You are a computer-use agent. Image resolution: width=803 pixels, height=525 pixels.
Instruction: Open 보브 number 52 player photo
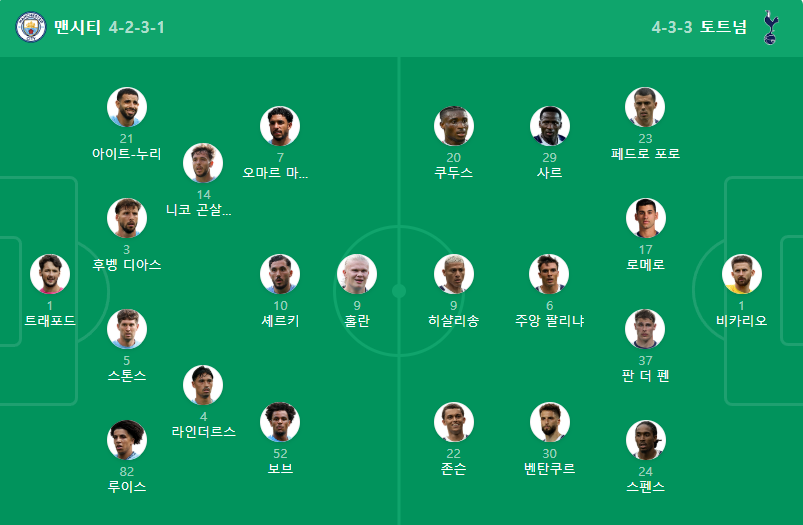click(x=280, y=422)
